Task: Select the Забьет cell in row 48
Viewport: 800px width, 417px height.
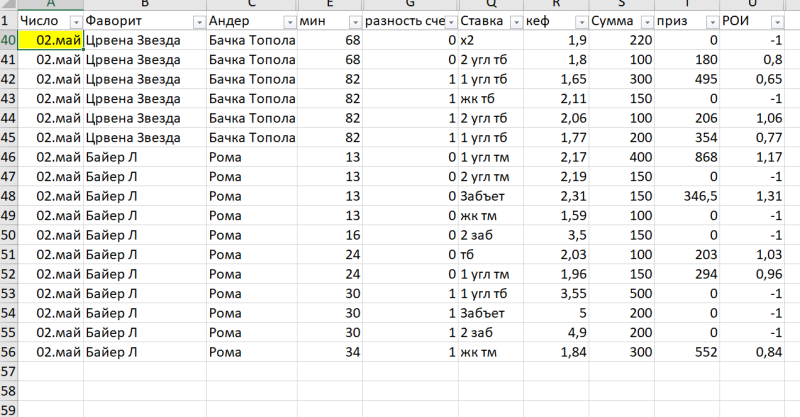Action: pos(489,196)
